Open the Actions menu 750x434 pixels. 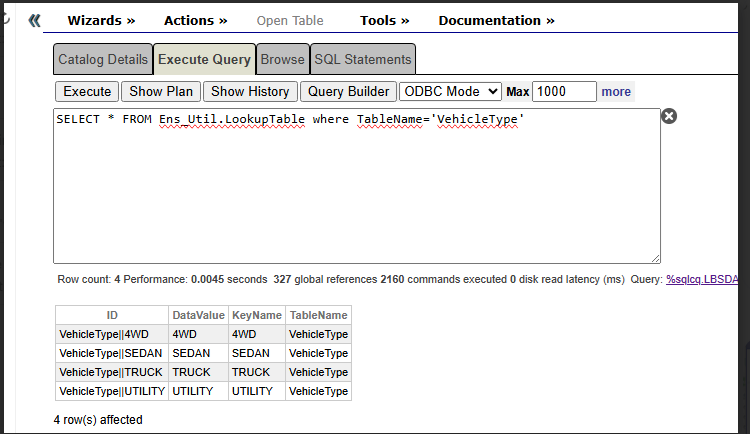195,20
